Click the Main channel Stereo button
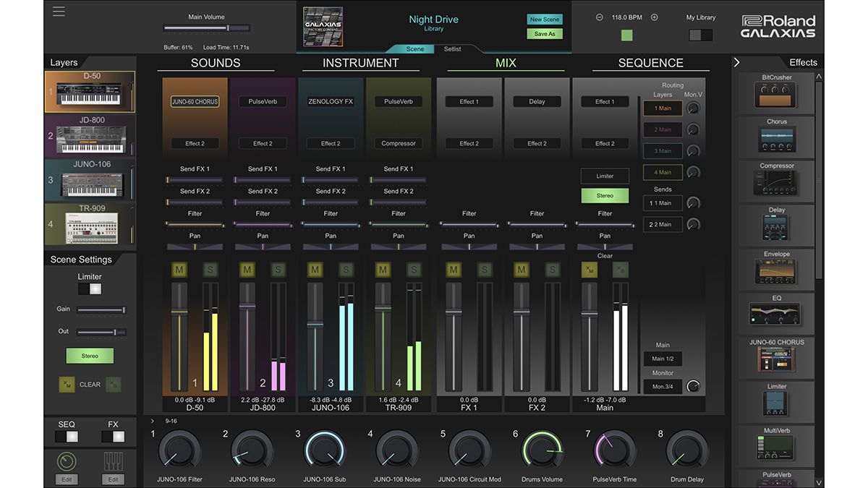The image size is (868, 488). click(x=605, y=196)
